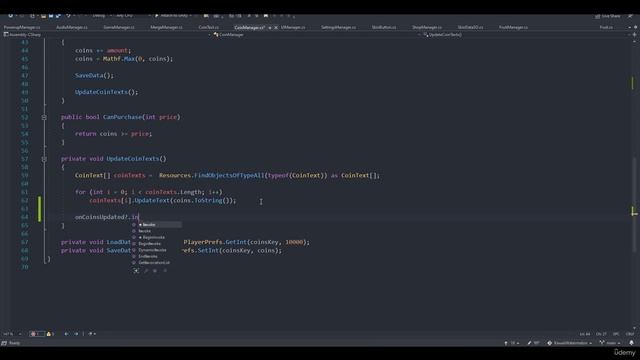
Task: Collapse the CanPurchase method fold
Action: coord(44,117)
